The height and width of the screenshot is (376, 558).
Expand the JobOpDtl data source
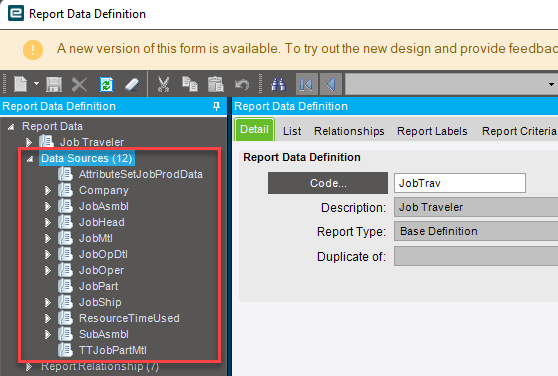(x=48, y=255)
